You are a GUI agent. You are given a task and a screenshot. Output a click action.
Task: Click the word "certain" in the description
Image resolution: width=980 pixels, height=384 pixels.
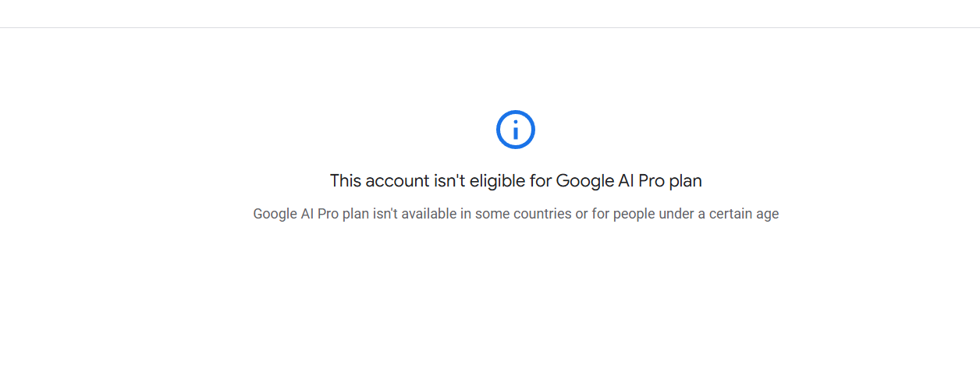tap(730, 214)
